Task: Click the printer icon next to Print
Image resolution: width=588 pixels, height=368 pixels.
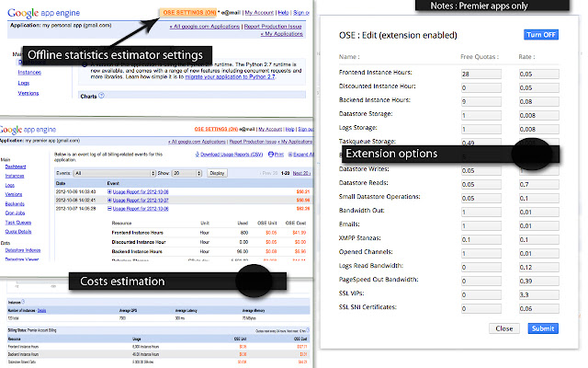Action: click(x=271, y=155)
